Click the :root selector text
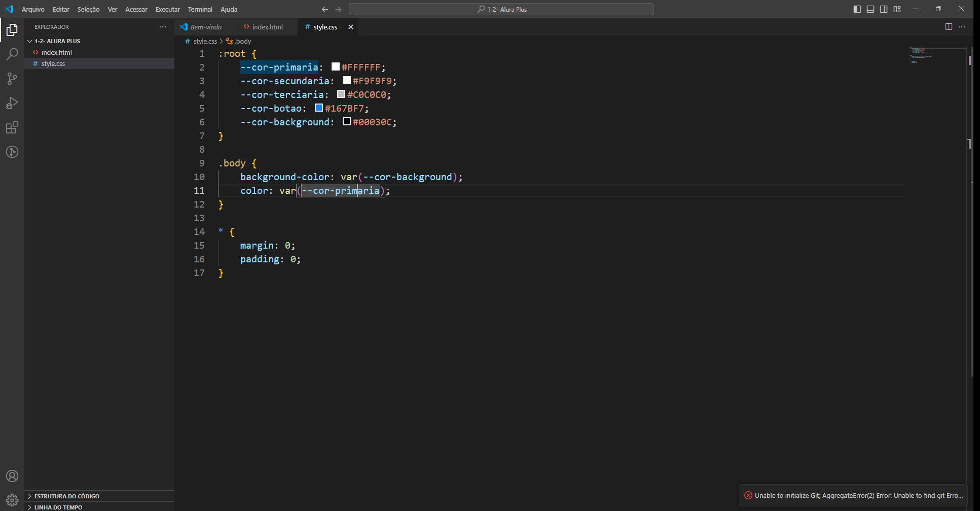 (x=232, y=54)
